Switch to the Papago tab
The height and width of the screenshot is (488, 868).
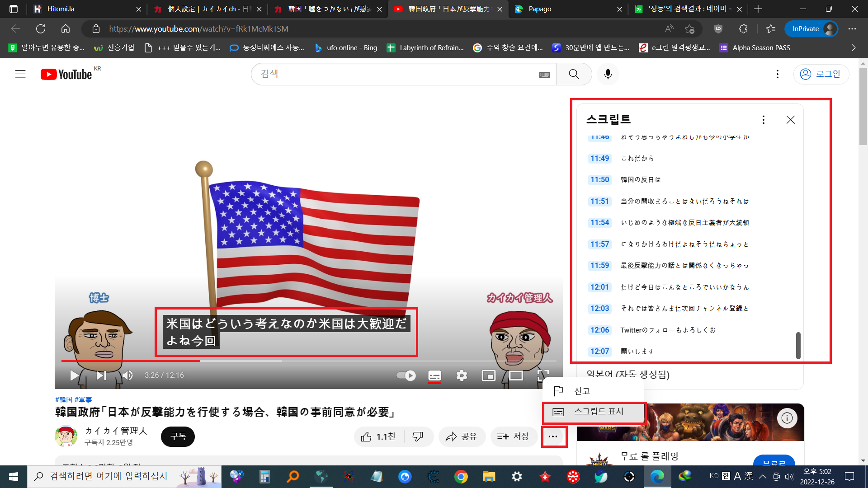click(568, 9)
